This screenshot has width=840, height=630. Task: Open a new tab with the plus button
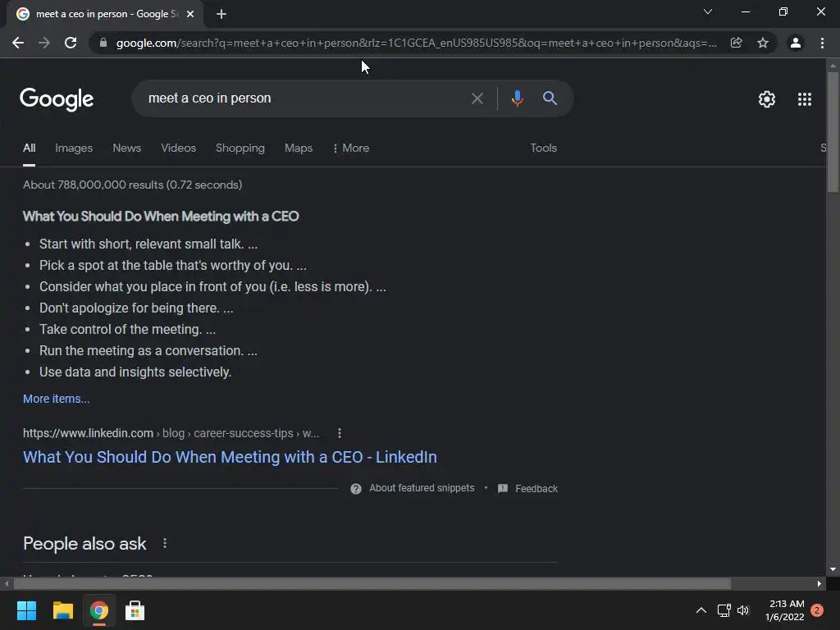[x=221, y=15]
